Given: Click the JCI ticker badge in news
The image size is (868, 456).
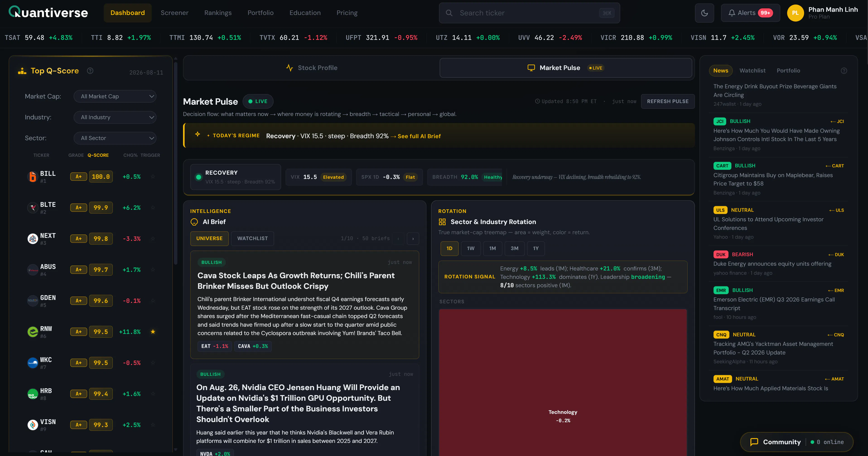Looking at the screenshot, I should click(720, 121).
